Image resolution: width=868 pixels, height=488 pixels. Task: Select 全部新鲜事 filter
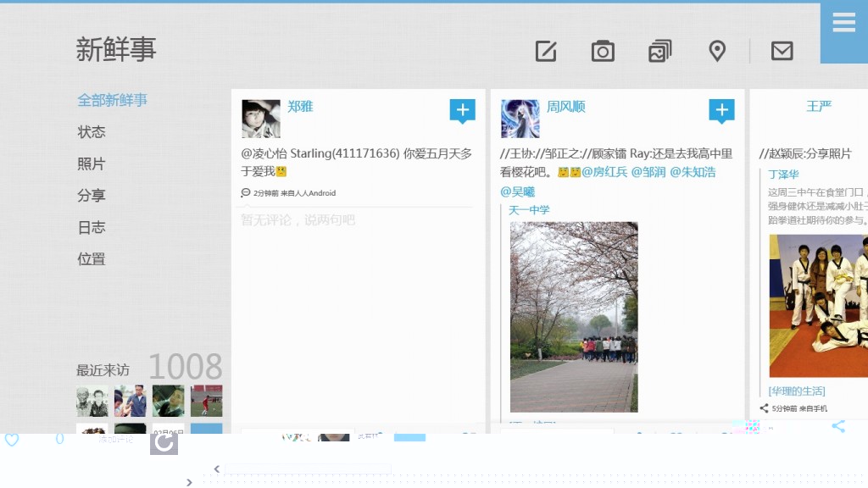coord(113,100)
